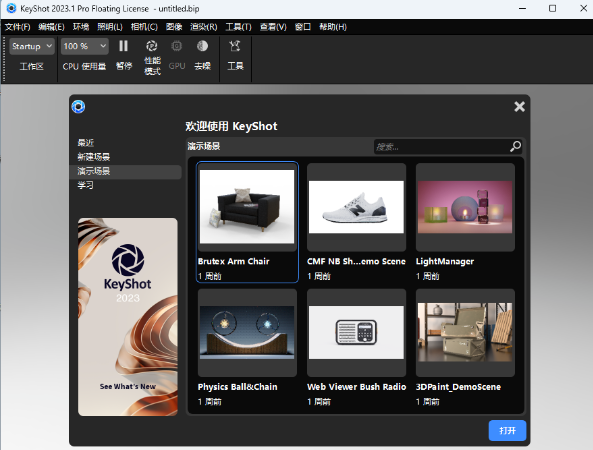This screenshot has width=593, height=450.
Task: Select 演示场景 in welcome sidebar
Action: (125, 171)
